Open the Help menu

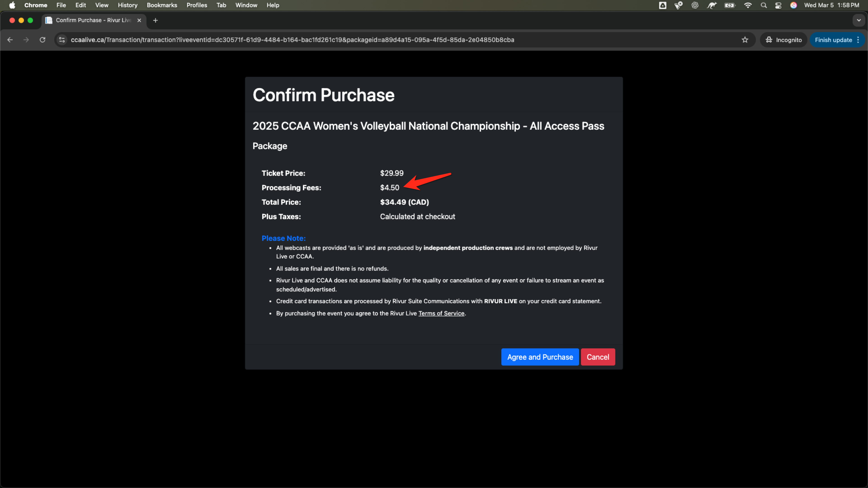(x=273, y=5)
